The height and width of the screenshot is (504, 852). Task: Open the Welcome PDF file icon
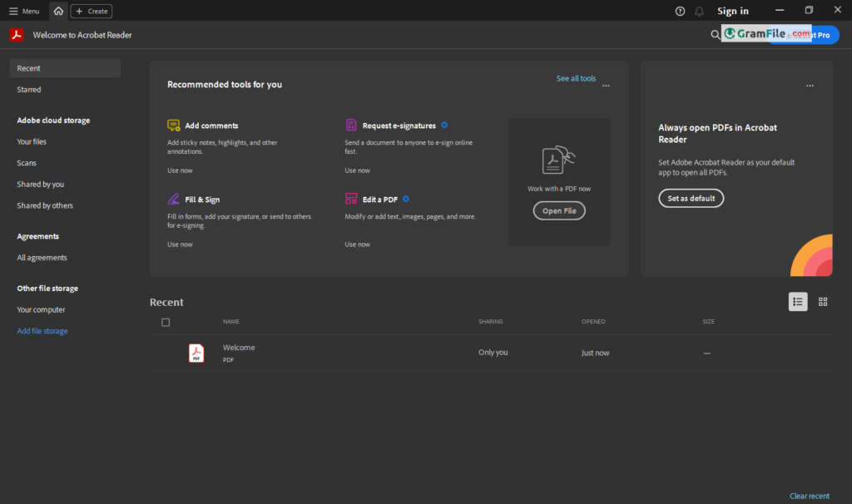(x=196, y=353)
